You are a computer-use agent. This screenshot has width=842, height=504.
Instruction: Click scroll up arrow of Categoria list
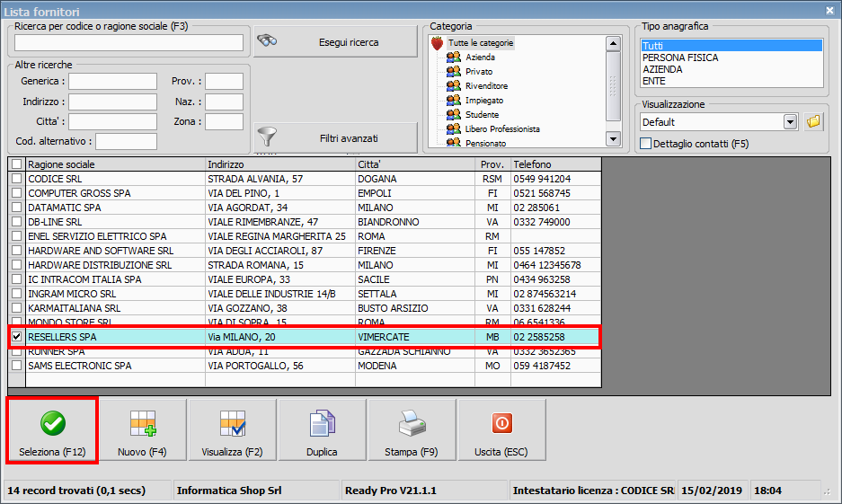pos(613,43)
